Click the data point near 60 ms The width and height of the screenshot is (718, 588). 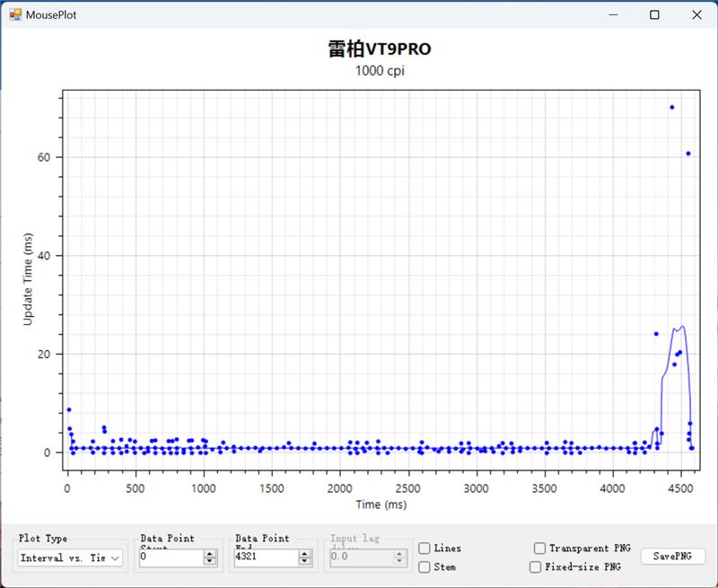pos(688,154)
